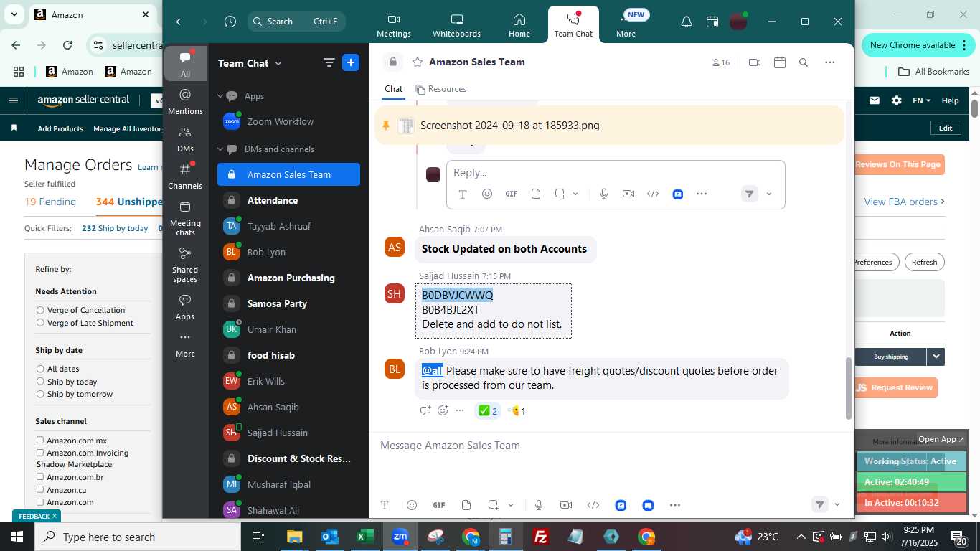980x551 pixels.
Task: Open send options dropdown in message composer
Action: [837, 505]
